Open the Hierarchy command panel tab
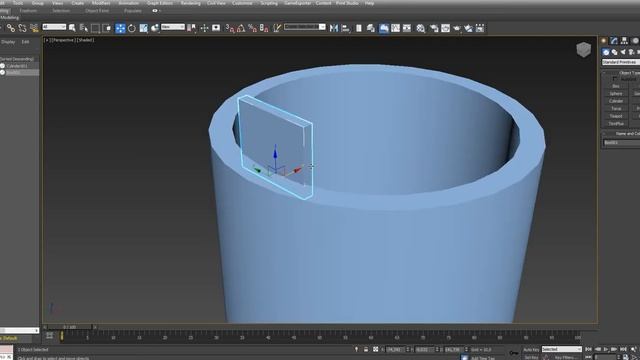This screenshot has width=640, height=360. pyautogui.click(x=624, y=40)
